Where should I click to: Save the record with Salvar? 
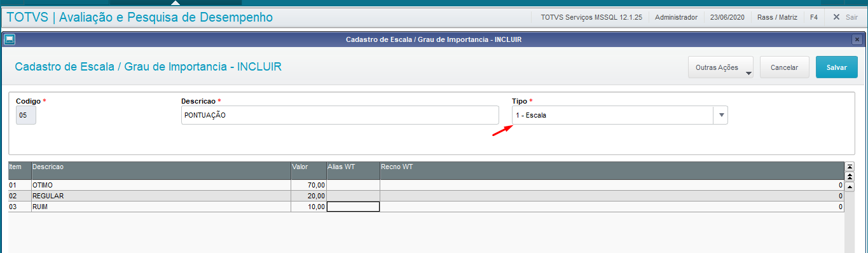[836, 67]
